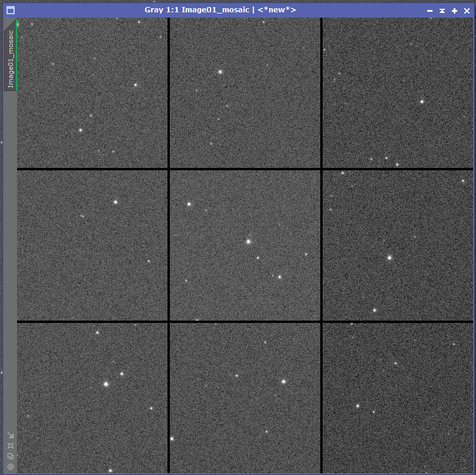Select the Image01_mosaic vertical view tab
Viewport: 476px width, 475px height.
(11, 55)
